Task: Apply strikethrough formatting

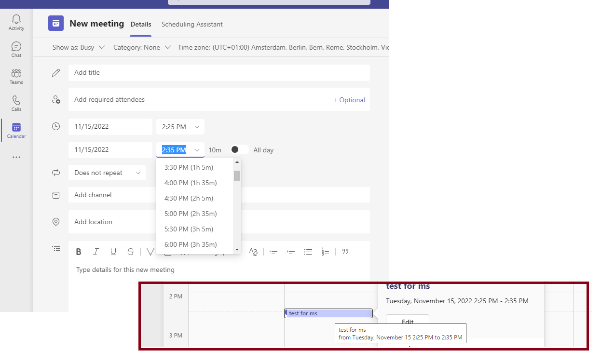Action: click(131, 252)
